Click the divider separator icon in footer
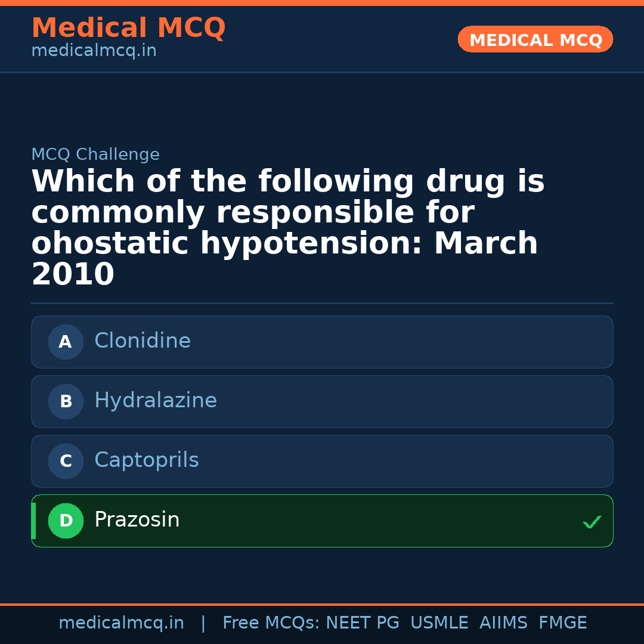644x644 pixels. point(203,623)
